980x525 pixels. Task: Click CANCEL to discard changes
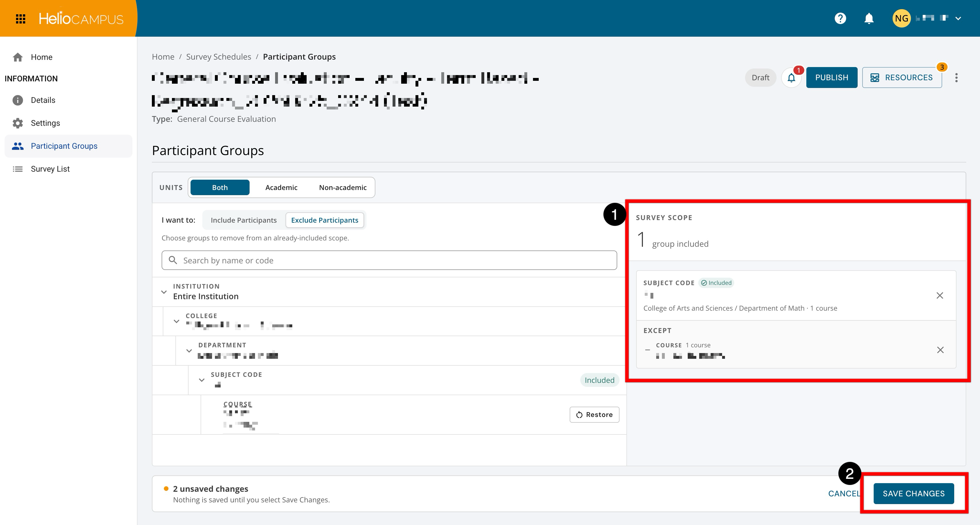pos(844,493)
